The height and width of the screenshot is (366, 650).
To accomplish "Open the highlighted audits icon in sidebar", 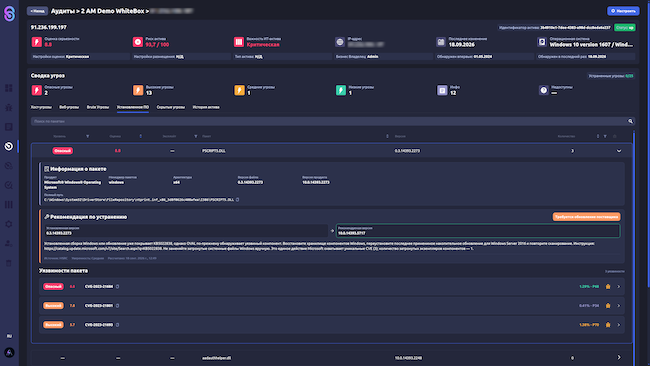I will [9, 146].
